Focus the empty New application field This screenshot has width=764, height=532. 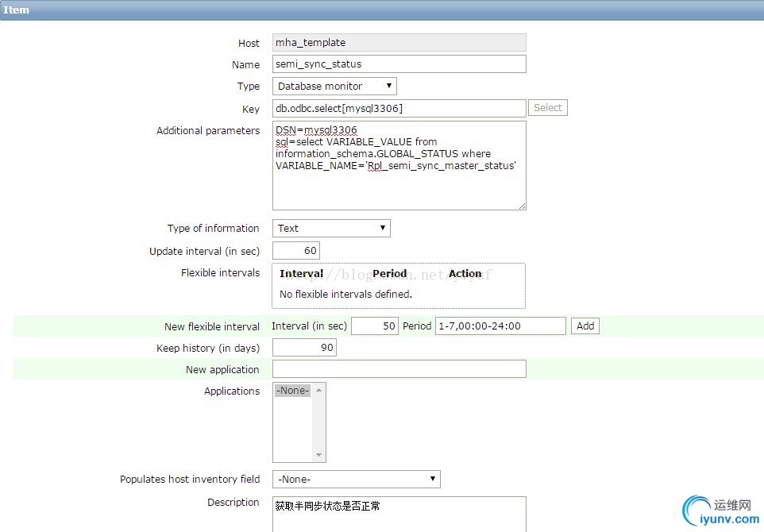tap(399, 368)
